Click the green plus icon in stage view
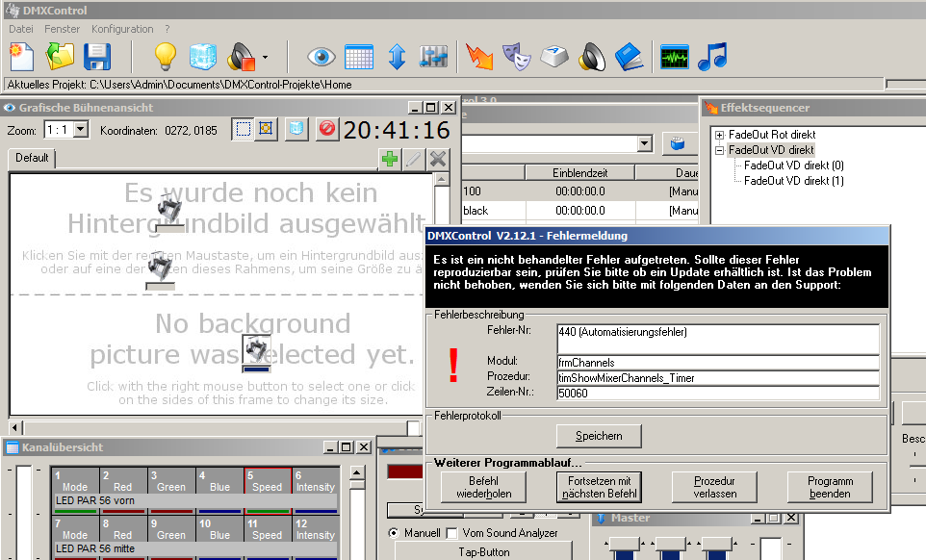The height and width of the screenshot is (560, 926). 390,159
